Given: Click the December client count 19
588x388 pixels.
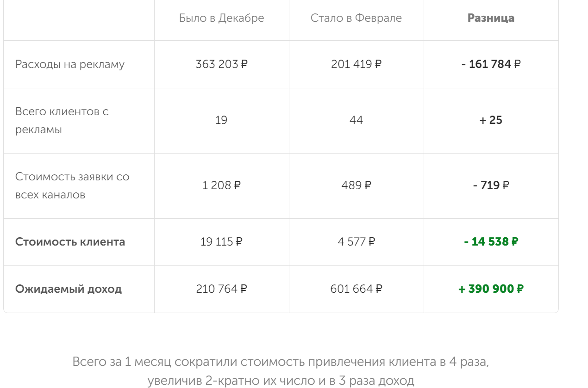Looking at the screenshot, I should 221,120.
